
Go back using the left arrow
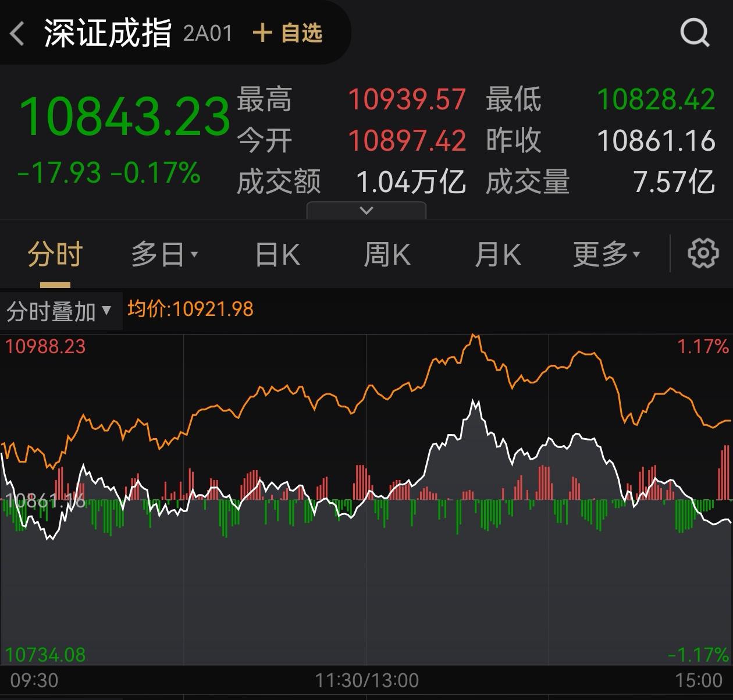(x=17, y=33)
